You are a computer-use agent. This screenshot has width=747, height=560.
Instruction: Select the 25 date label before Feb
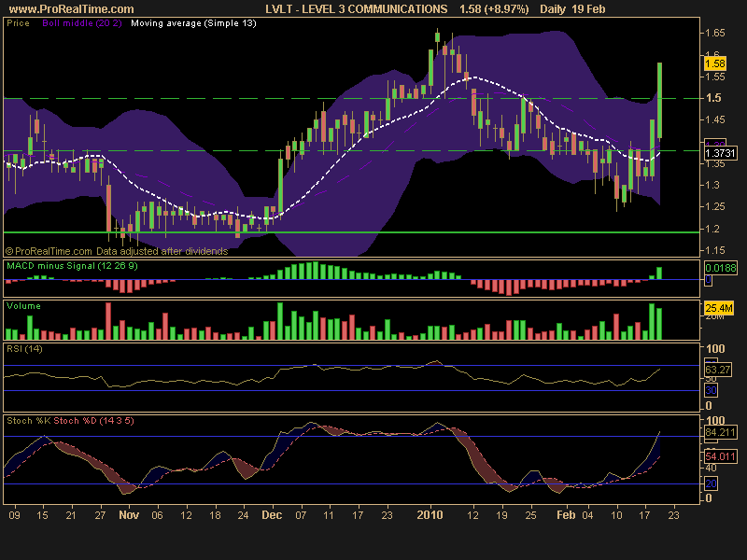click(530, 515)
